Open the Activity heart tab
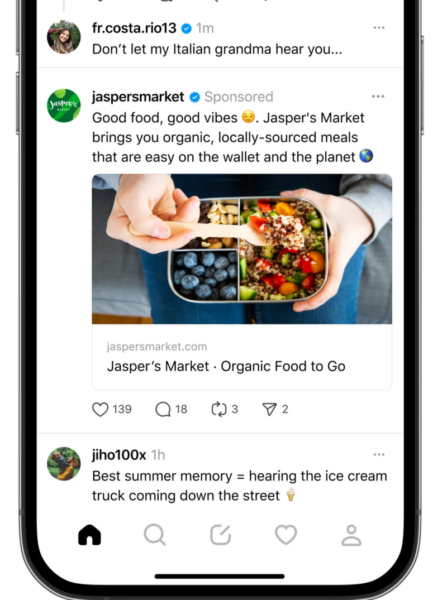 coord(286,535)
